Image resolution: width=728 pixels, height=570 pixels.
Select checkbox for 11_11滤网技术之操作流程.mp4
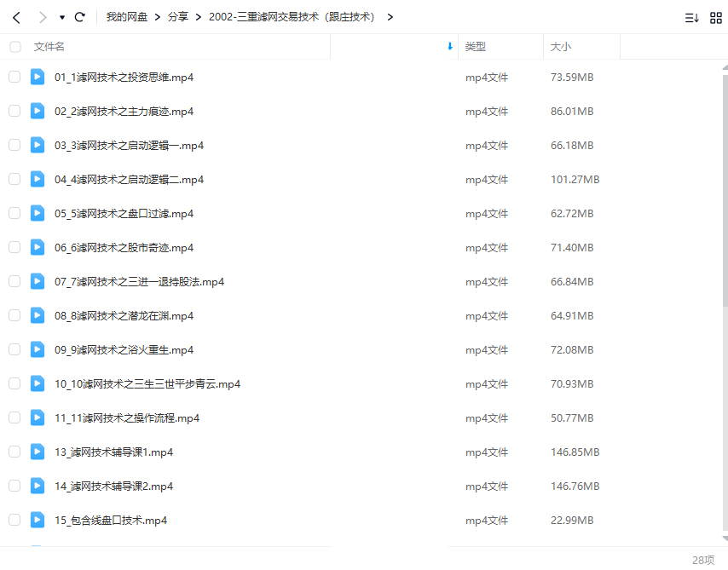pyautogui.click(x=14, y=417)
